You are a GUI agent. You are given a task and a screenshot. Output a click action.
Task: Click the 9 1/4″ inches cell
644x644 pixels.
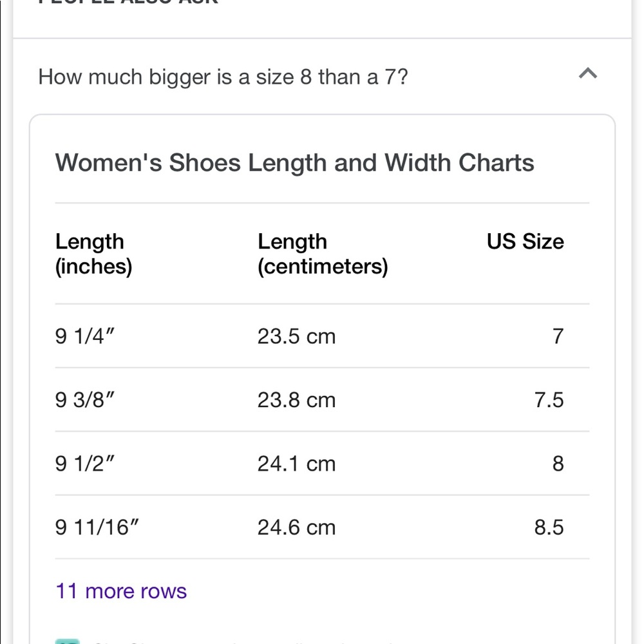tap(84, 336)
